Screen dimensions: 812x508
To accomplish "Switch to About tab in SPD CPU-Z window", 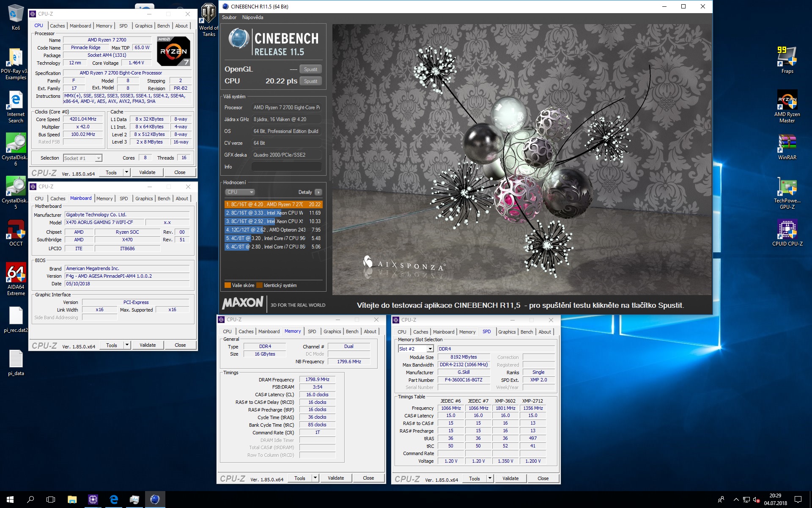I will [x=545, y=332].
